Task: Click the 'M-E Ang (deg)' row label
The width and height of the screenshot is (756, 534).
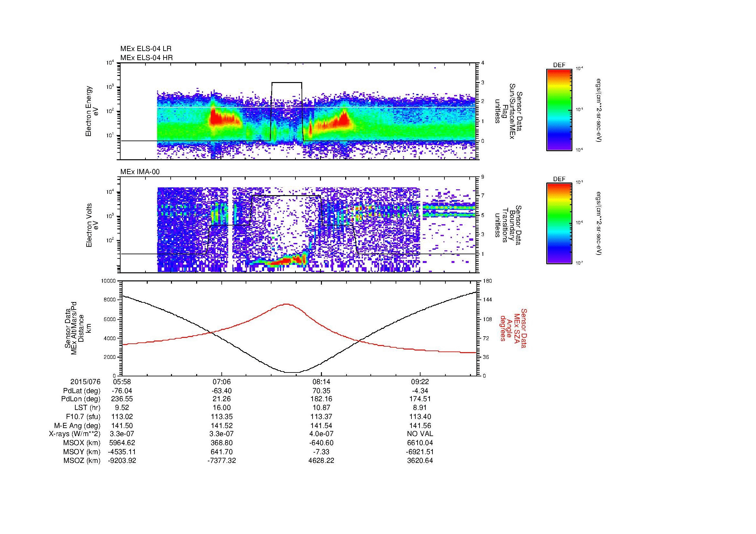Action: pyautogui.click(x=77, y=425)
